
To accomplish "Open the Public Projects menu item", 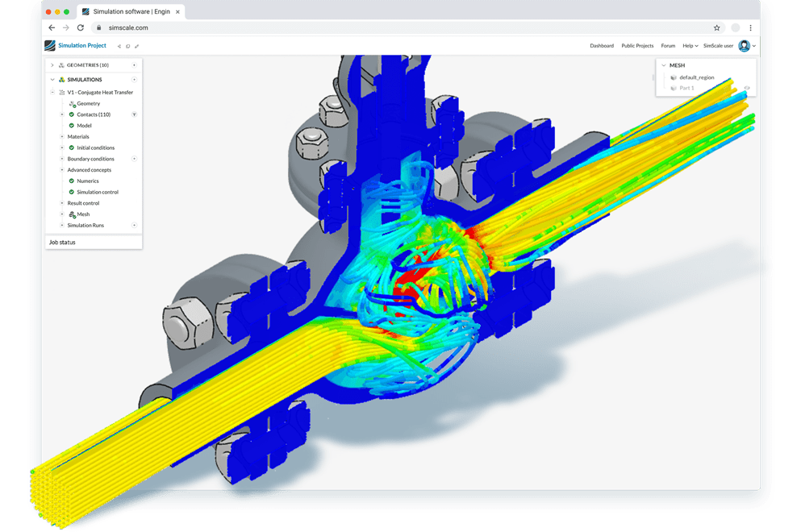I will [637, 46].
